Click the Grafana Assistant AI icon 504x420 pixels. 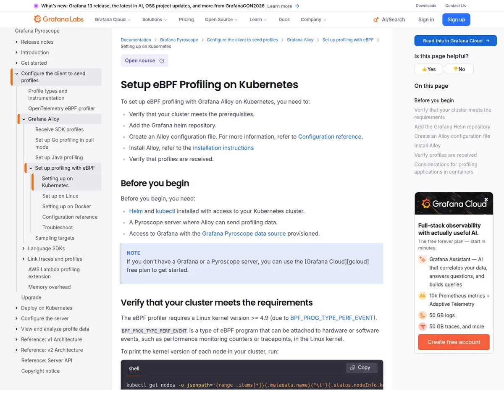[x=422, y=260]
